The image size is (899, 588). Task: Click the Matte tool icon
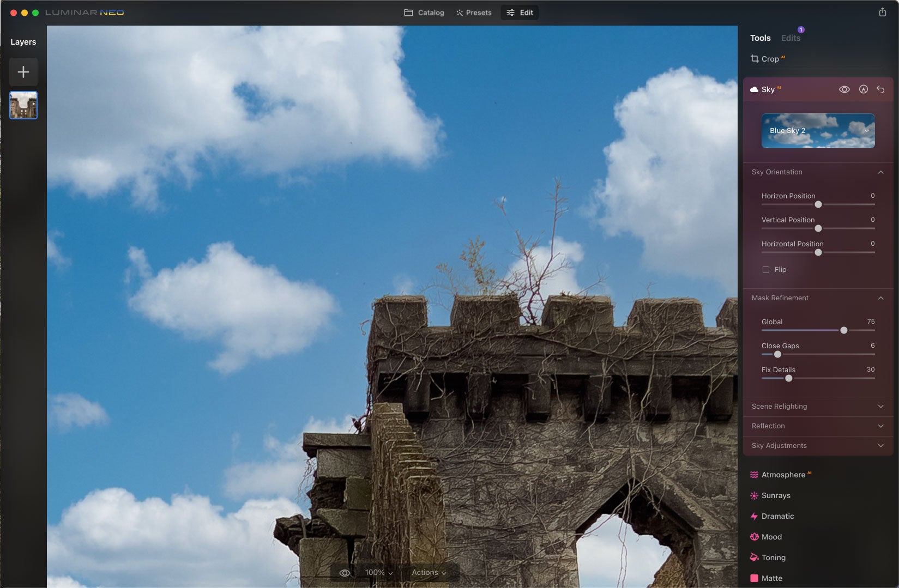click(754, 578)
